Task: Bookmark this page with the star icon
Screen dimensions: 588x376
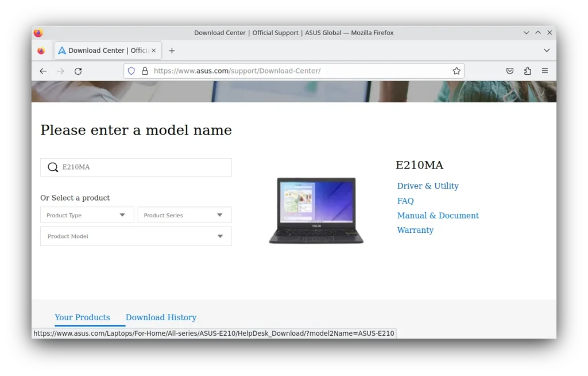Action: tap(457, 71)
